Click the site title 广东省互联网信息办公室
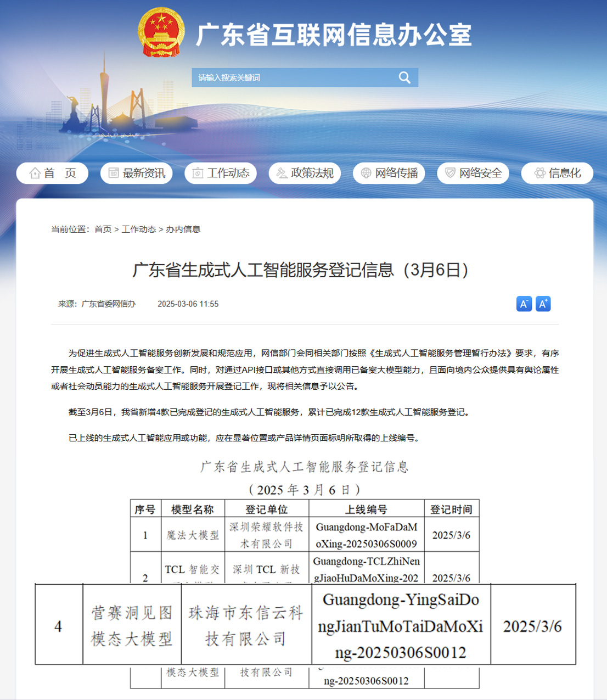The image size is (607, 700). tap(334, 35)
